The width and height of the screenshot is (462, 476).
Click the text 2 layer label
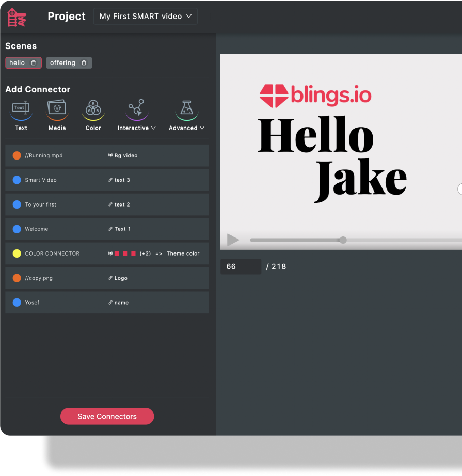(122, 204)
